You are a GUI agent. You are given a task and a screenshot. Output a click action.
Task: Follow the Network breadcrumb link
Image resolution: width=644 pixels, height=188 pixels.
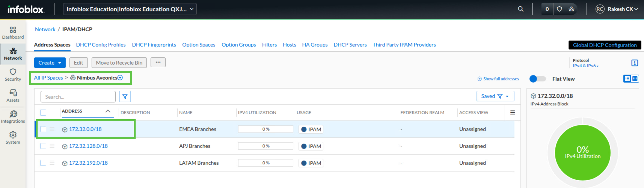(45, 29)
